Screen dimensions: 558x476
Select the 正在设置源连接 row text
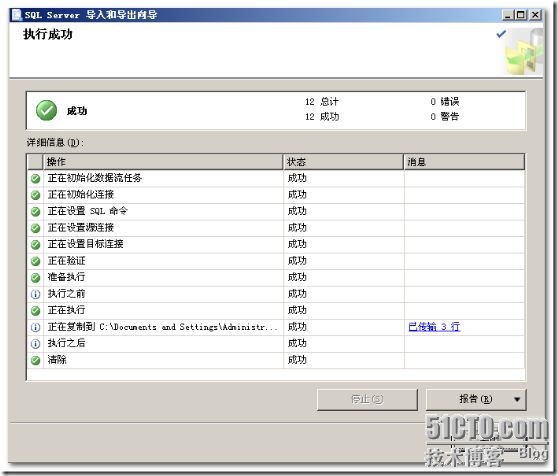[81, 227]
